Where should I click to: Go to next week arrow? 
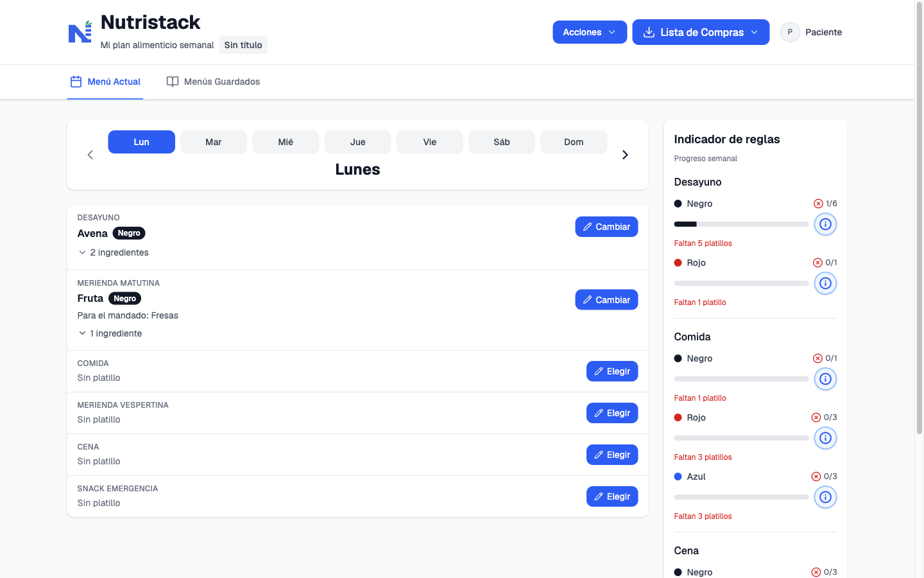pos(625,155)
